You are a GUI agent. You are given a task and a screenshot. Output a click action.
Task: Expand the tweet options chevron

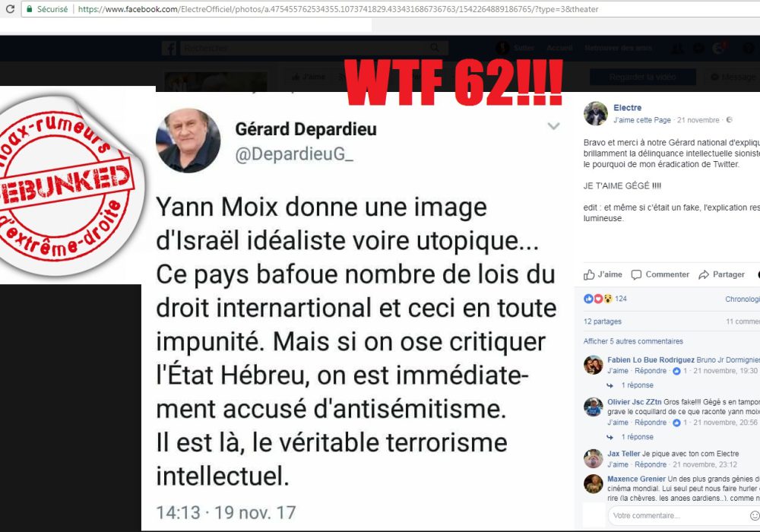[553, 126]
